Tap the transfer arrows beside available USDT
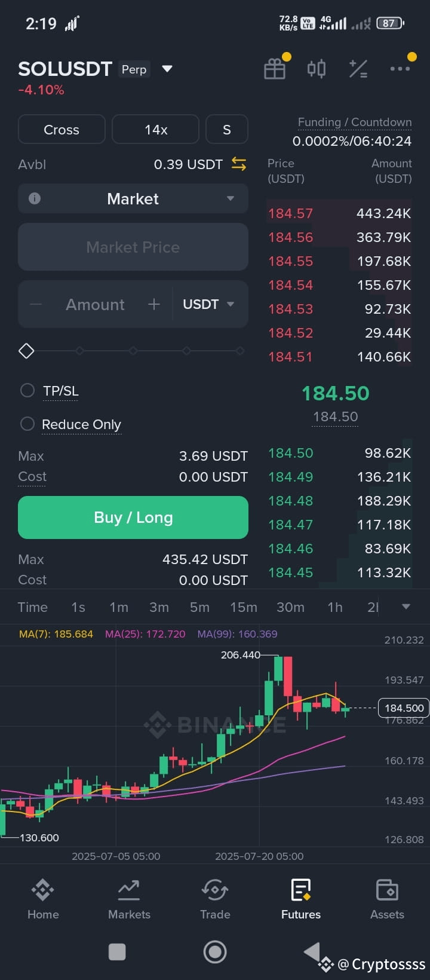Image resolution: width=430 pixels, height=980 pixels. tap(239, 164)
